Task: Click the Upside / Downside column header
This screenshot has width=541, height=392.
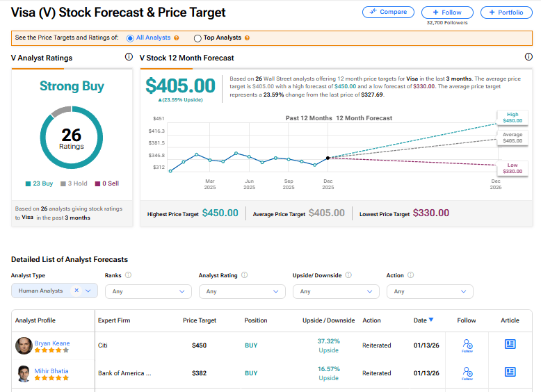Action: (328, 320)
